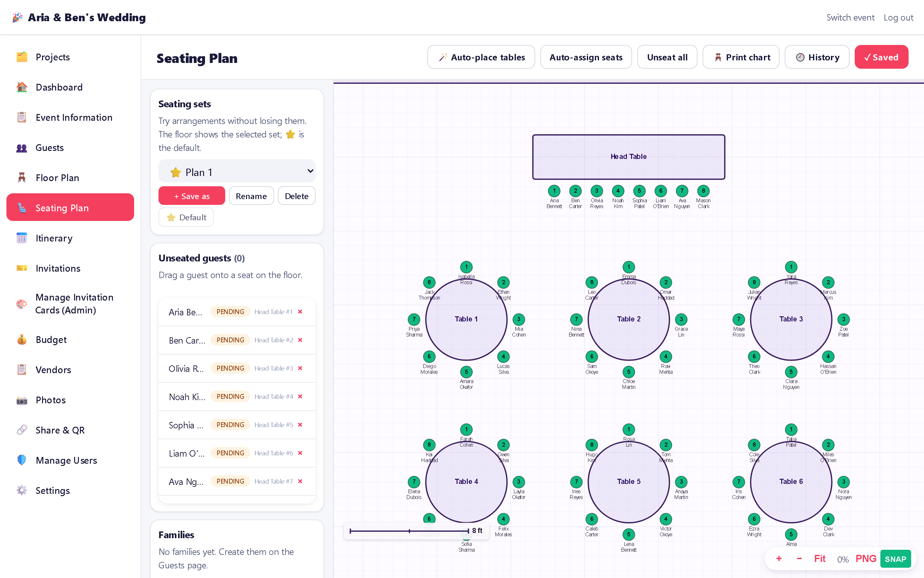Open the History panel

pyautogui.click(x=817, y=57)
